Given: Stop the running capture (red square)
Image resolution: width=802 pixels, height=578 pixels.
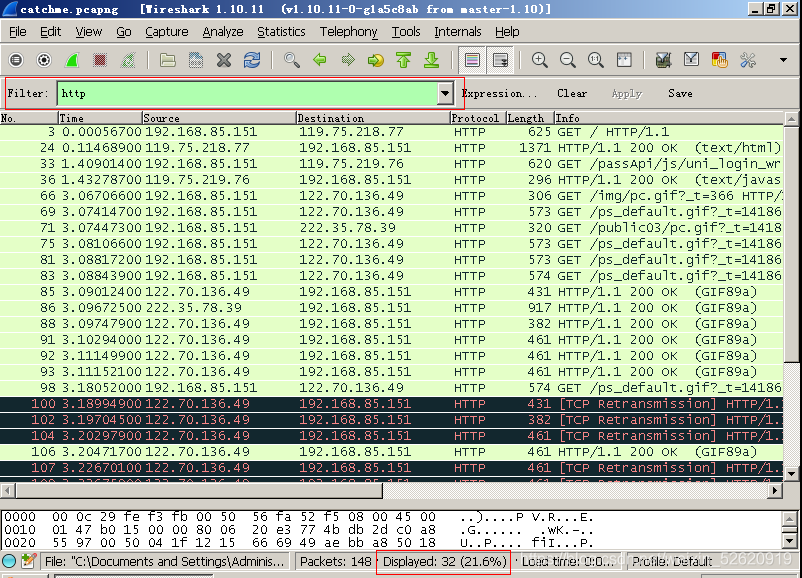Looking at the screenshot, I should click(100, 60).
